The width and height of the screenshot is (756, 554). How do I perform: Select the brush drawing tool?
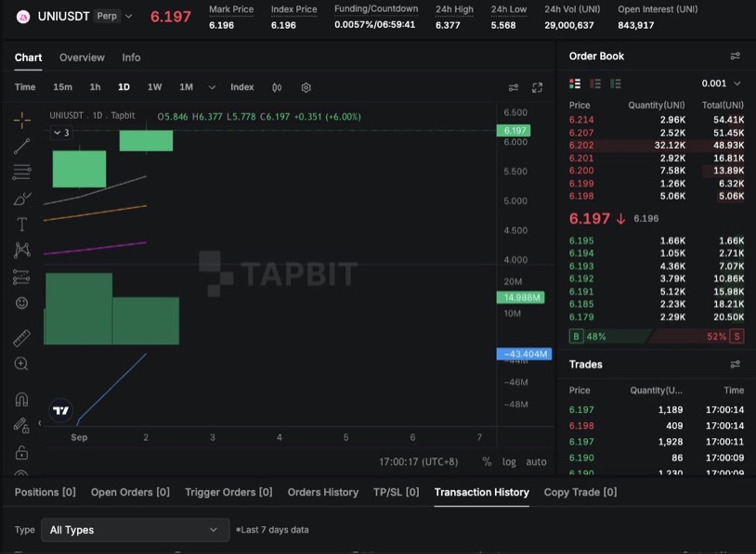(x=21, y=198)
